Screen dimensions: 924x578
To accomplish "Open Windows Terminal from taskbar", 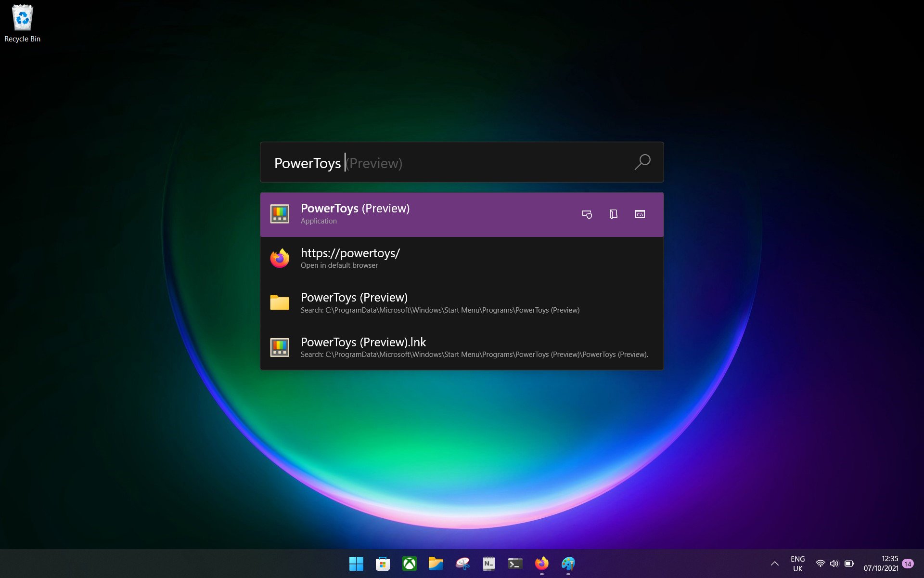I will click(x=515, y=564).
